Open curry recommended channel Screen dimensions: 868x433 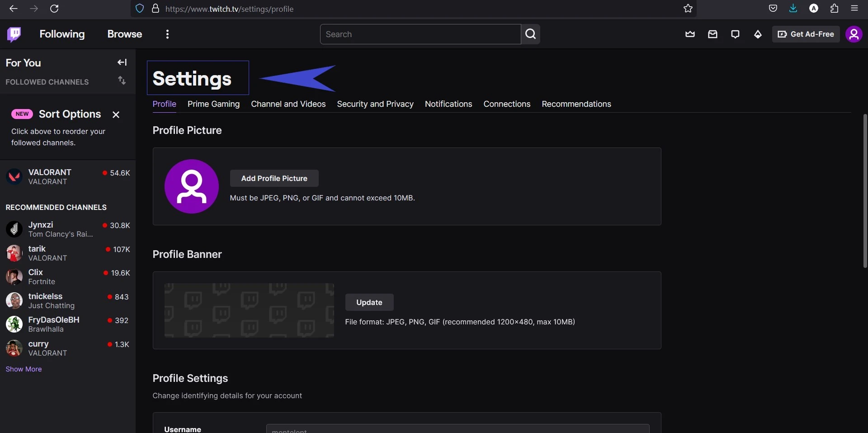pos(68,348)
